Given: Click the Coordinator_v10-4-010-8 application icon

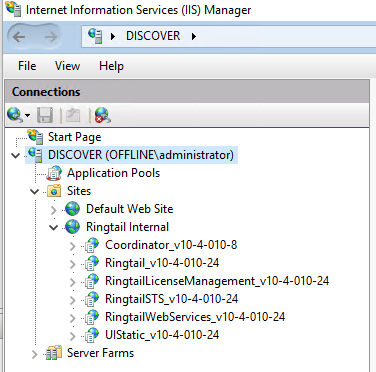Looking at the screenshot, I should (91, 245).
